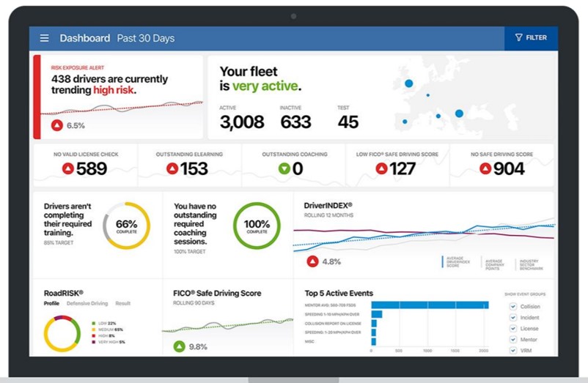Select the RoadRISK Result tab
588x383 pixels.
coord(123,303)
